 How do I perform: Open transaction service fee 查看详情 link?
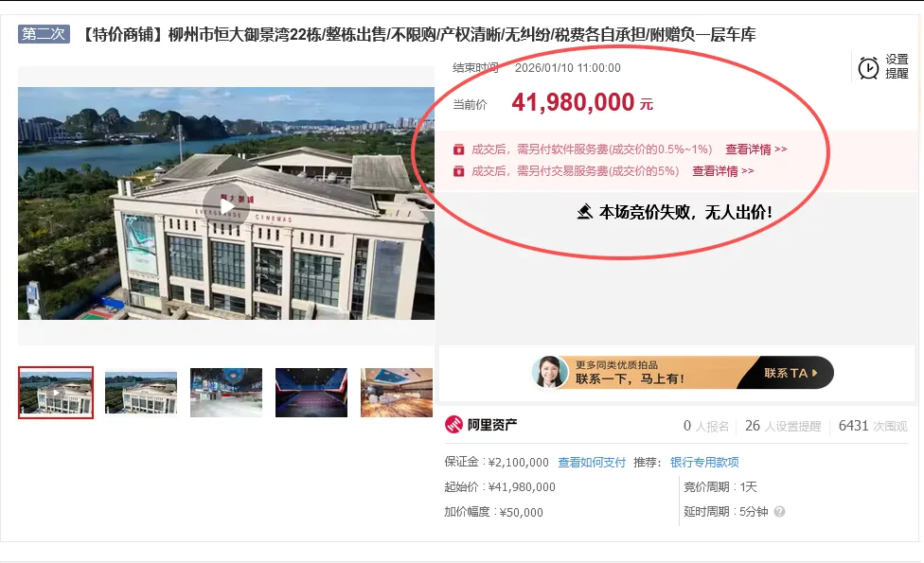tap(723, 171)
